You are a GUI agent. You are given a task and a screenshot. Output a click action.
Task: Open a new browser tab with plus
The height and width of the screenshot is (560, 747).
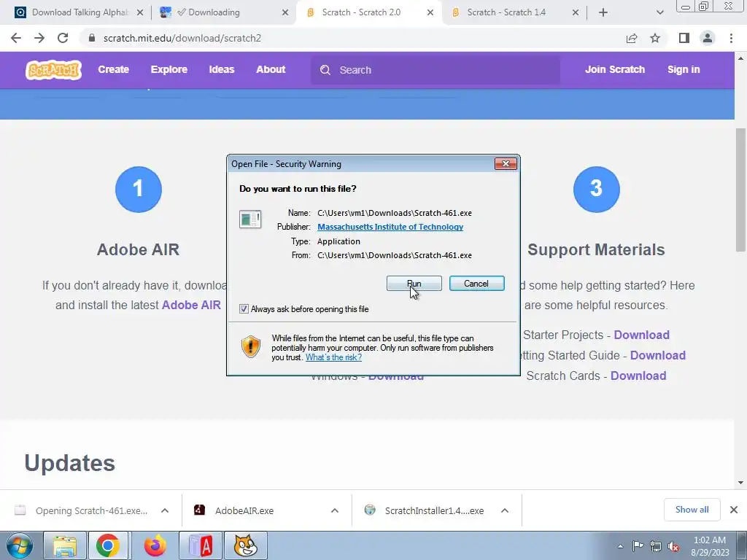[x=603, y=12]
